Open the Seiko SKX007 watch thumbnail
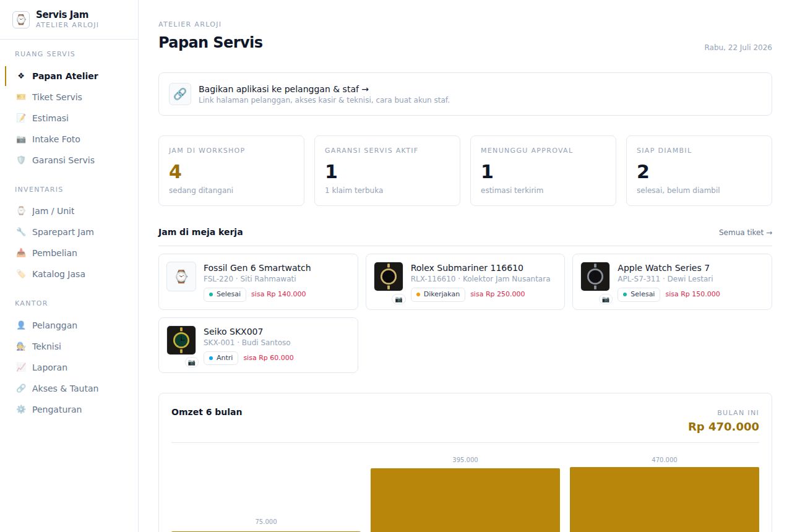This screenshot has height=532, width=792. [181, 340]
